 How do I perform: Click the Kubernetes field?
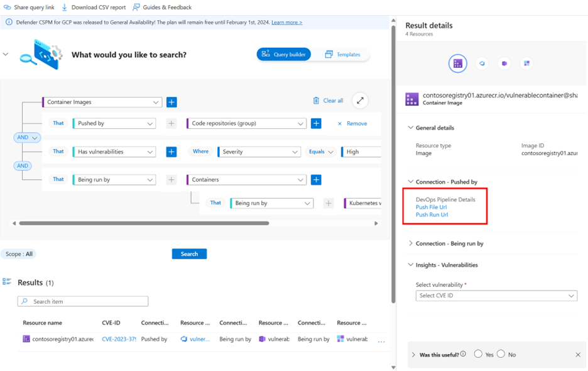click(362, 203)
